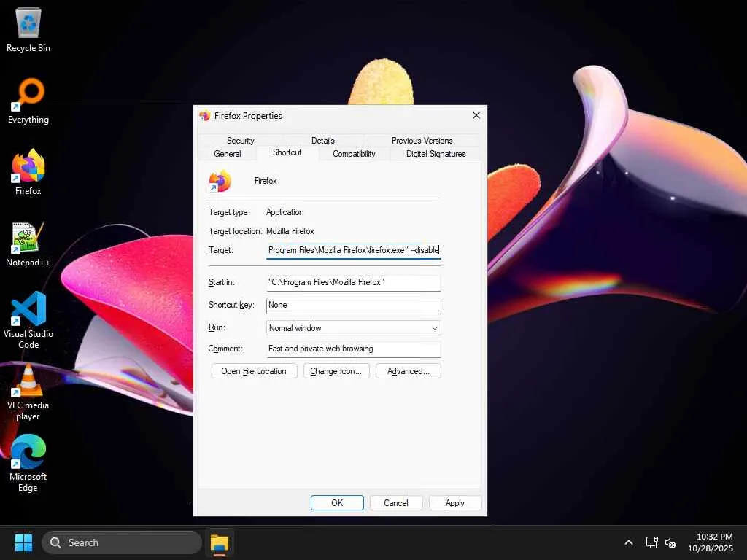Cancel the Firefox Properties dialog
The image size is (747, 560).
(396, 503)
